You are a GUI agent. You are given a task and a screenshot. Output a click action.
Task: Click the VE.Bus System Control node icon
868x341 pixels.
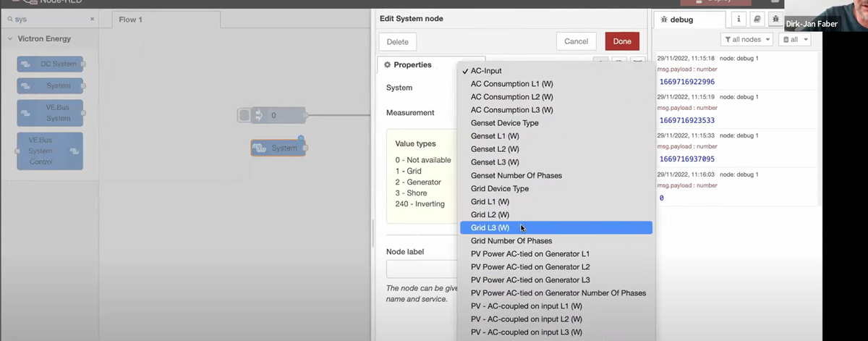click(74, 151)
